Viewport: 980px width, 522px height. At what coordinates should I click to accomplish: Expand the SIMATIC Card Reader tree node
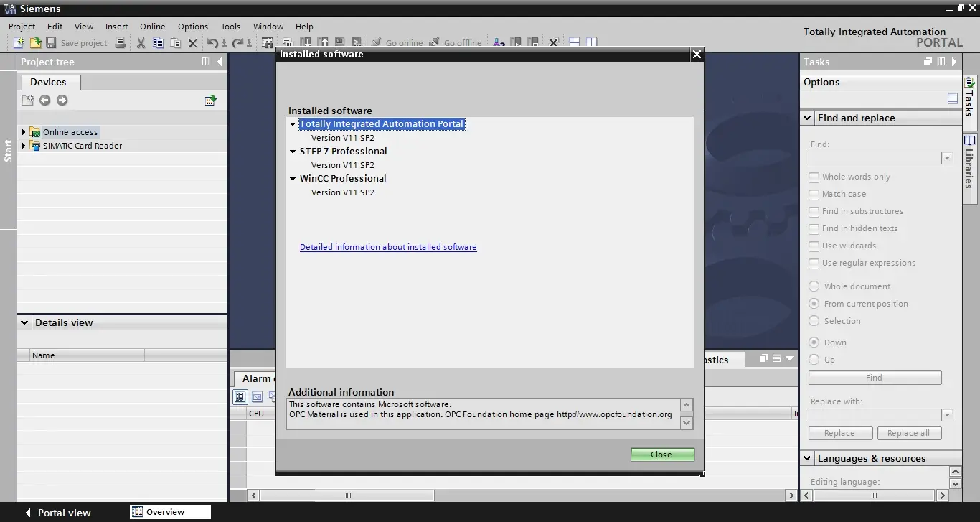coord(24,146)
